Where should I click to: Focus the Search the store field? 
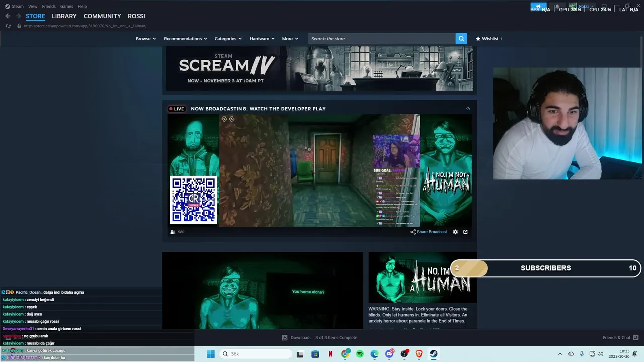click(382, 39)
